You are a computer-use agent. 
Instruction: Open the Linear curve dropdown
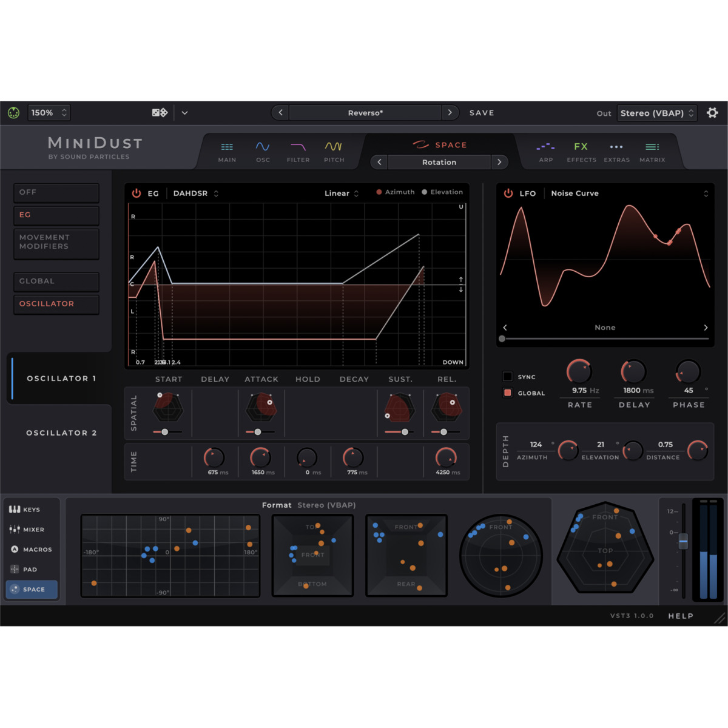342,194
